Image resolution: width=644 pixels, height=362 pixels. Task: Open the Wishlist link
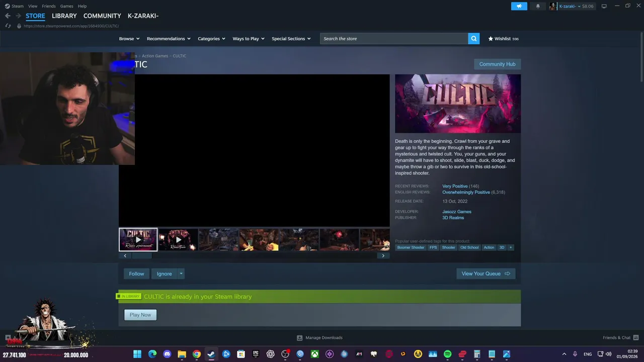tap(503, 39)
